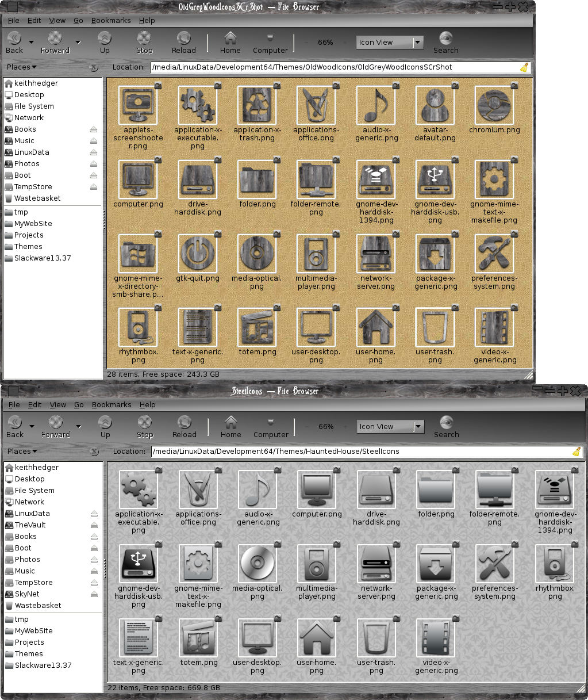Select steel totem.png in bottom window

pos(198,638)
